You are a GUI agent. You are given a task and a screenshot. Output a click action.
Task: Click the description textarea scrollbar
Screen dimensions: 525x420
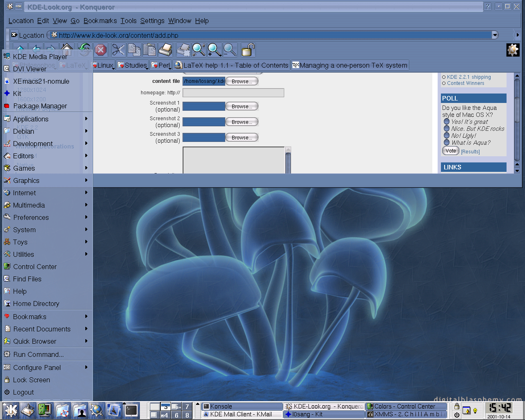pyautogui.click(x=288, y=160)
